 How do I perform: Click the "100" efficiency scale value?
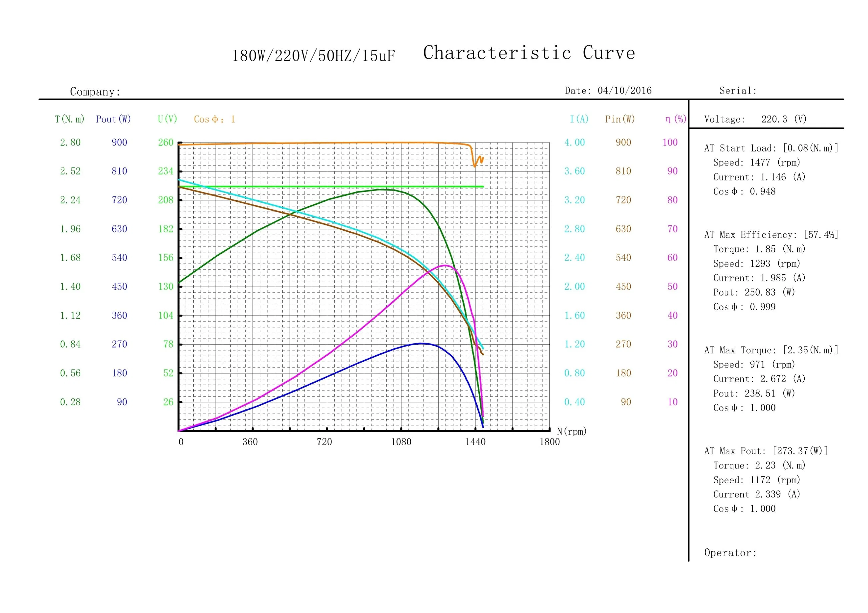[x=670, y=143]
